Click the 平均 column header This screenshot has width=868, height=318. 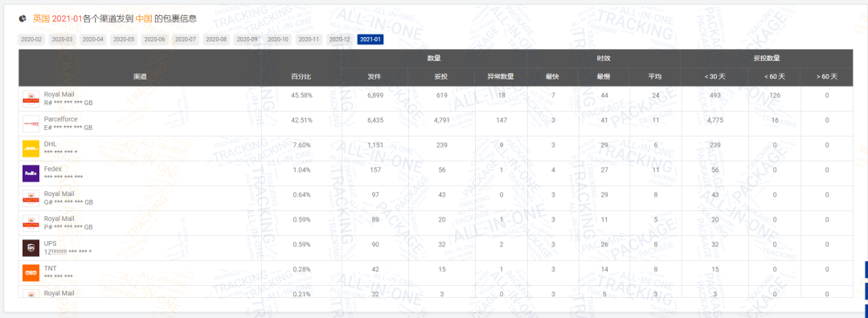pos(655,76)
